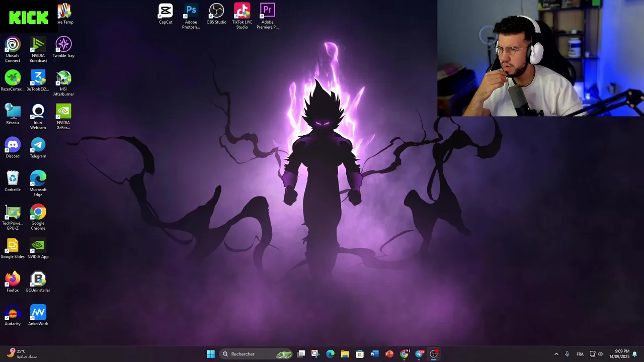Open the notification bell

635,354
